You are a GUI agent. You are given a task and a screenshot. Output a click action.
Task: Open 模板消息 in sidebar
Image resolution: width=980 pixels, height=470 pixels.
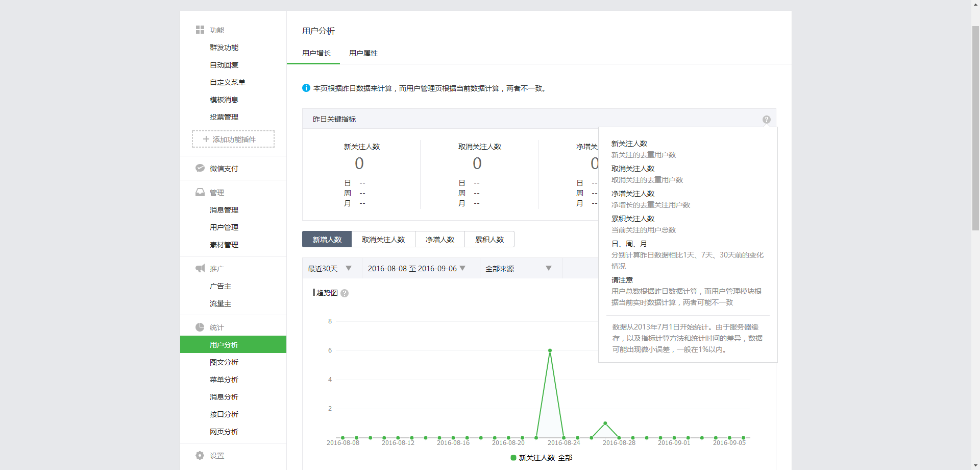click(224, 100)
